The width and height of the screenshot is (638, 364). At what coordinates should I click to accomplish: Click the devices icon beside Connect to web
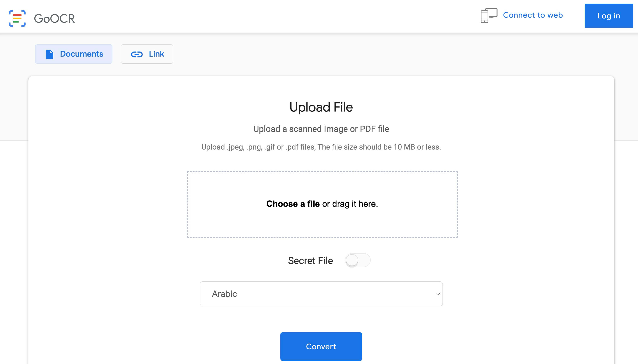click(489, 16)
